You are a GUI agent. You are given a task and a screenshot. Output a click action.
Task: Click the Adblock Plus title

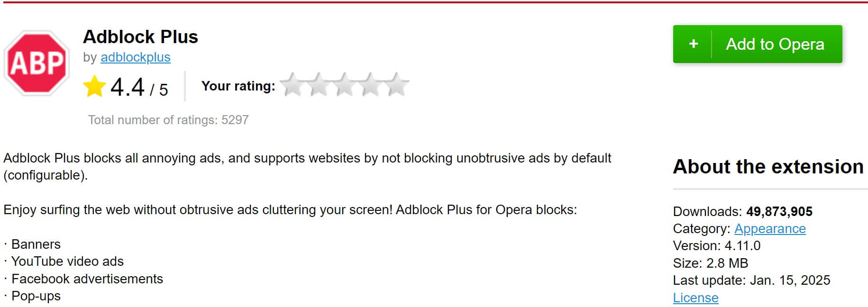(x=140, y=36)
